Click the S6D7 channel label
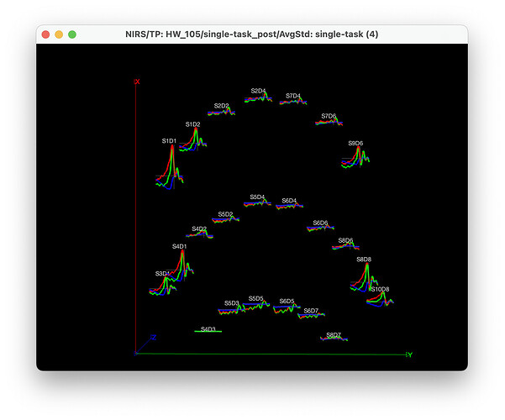Image resolution: width=505 pixels, height=420 pixels. [311, 311]
